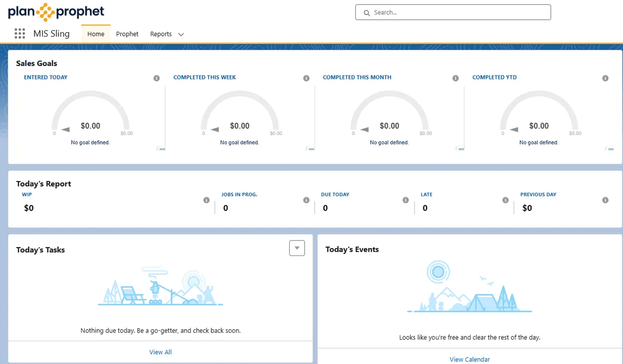Viewport: 623px width, 364px height.
Task: Click the COMPLETED THIS MONTH heading link
Action: coord(357,77)
